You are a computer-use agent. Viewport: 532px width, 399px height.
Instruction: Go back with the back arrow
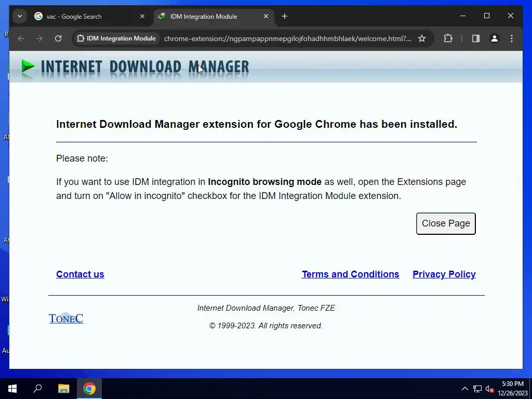[x=21, y=38]
